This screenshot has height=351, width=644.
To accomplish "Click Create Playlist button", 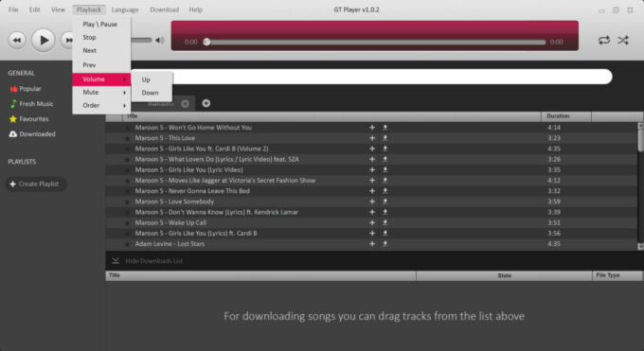I will tap(36, 184).
